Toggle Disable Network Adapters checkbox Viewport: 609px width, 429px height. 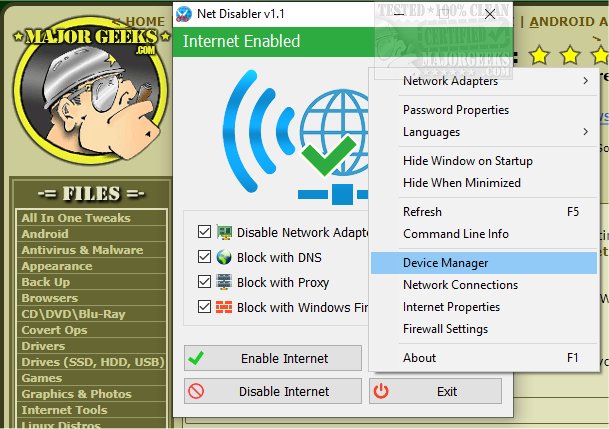(x=204, y=232)
